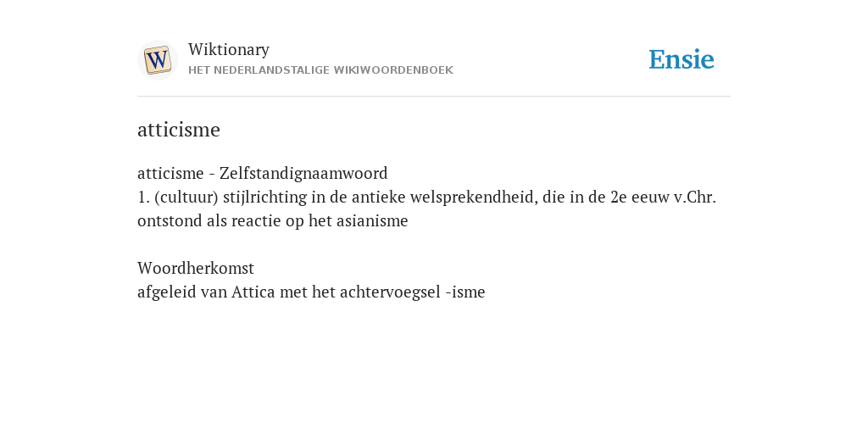Image resolution: width=868 pixels, height=434 pixels.
Task: Select the Het Nederlandstalige Wikiwoordenboek subtitle
Action: [320, 70]
